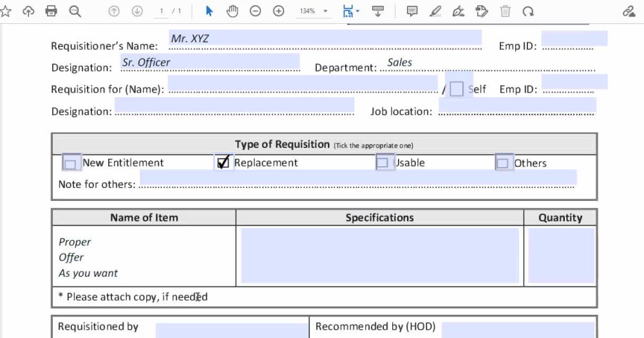The height and width of the screenshot is (338, 644).
Task: Check the Self checkbox
Action: click(457, 89)
